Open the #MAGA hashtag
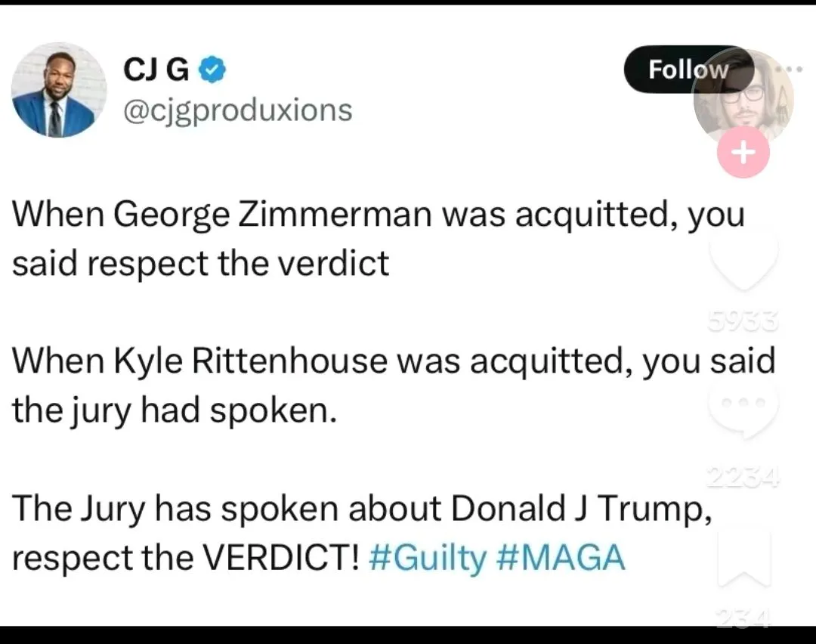Screen dimensions: 816x644 [x=561, y=559]
